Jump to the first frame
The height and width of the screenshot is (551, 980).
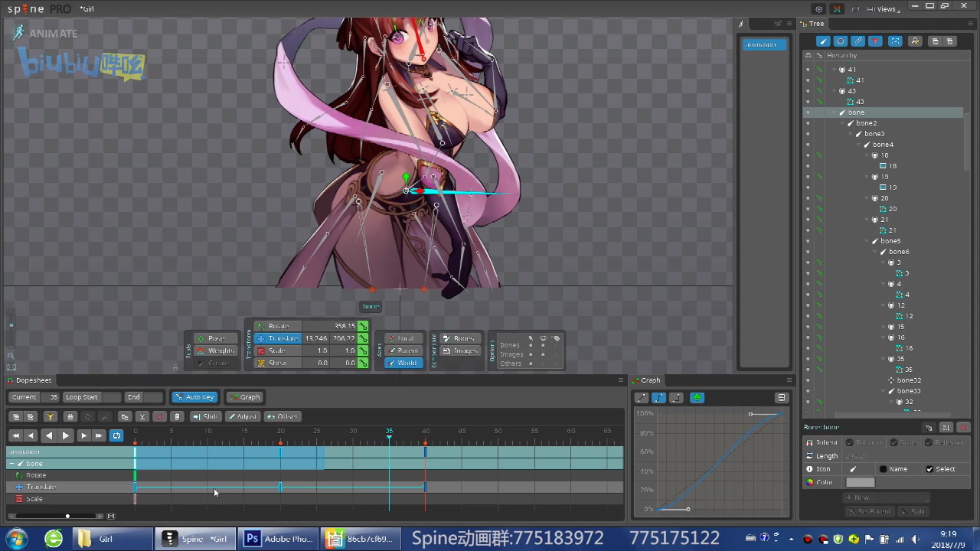(15, 435)
